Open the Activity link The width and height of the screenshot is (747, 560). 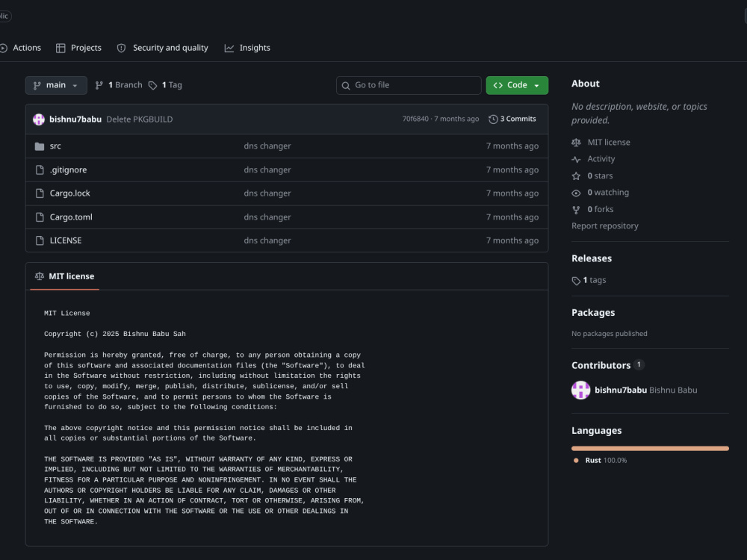(x=601, y=159)
